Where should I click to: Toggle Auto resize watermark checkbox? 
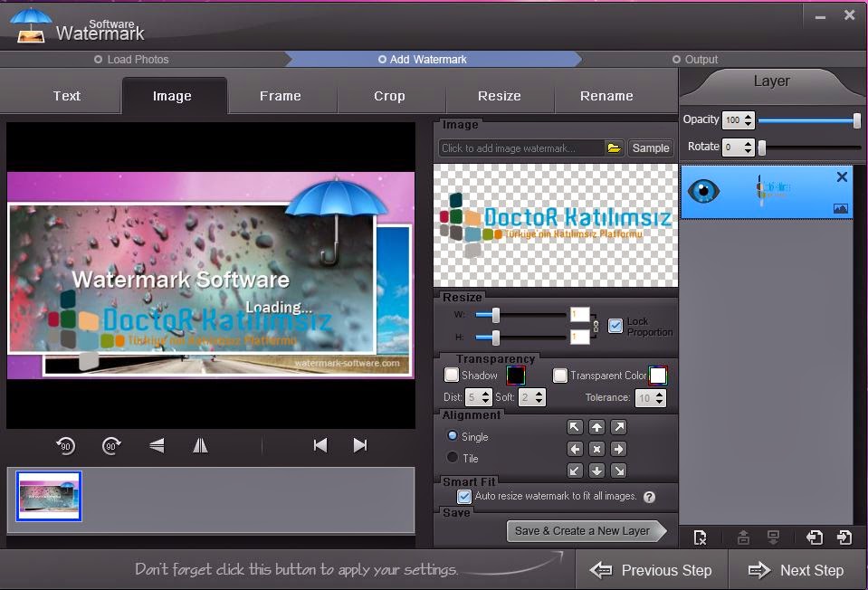[x=464, y=497]
